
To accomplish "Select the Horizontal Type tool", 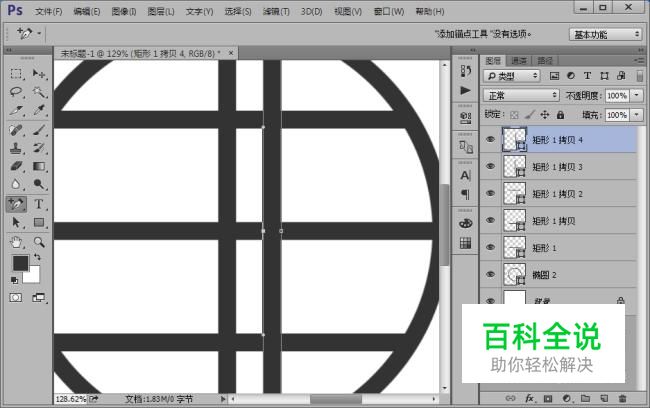I will 39,204.
